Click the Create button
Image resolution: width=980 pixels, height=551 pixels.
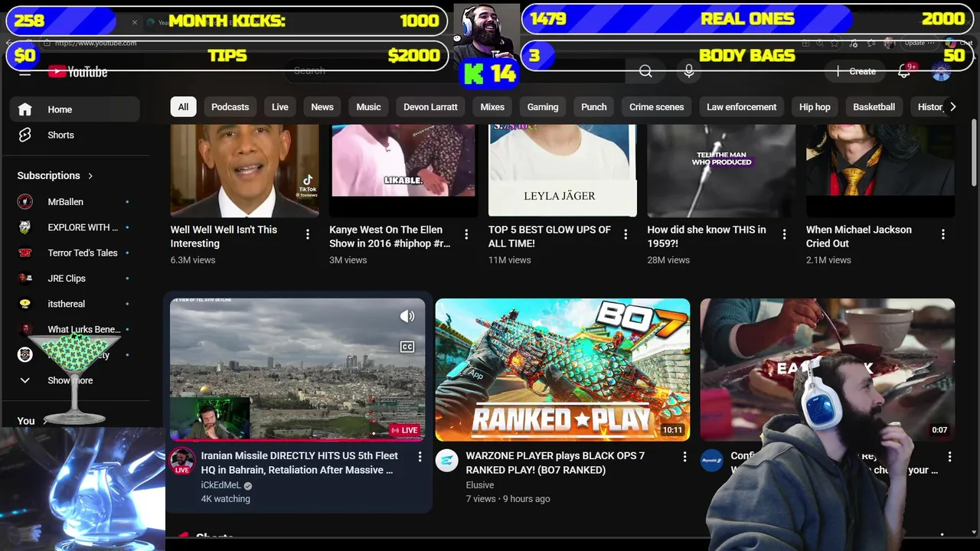click(856, 71)
